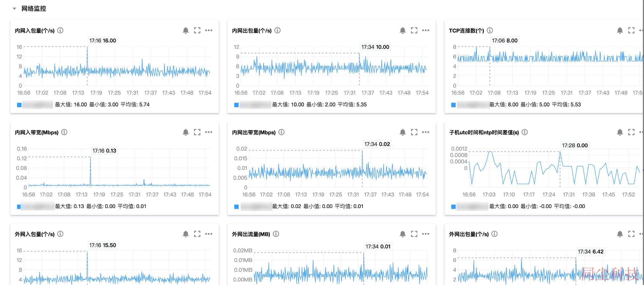This screenshot has height=285, width=644.
Task: Set alarm bell on 内网出包量 chart
Action: click(x=403, y=30)
